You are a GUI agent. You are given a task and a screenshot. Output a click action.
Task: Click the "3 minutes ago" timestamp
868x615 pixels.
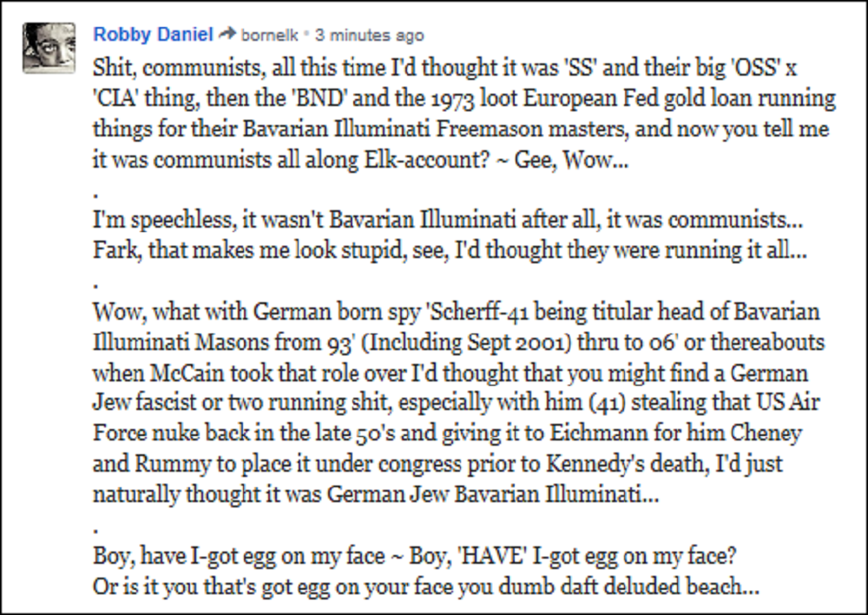pos(369,36)
